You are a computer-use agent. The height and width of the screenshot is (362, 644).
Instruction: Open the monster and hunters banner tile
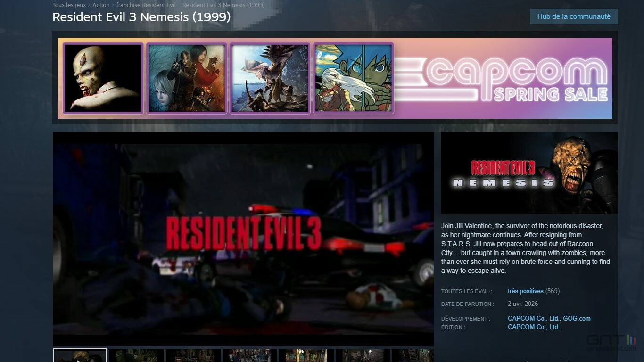pos(270,78)
